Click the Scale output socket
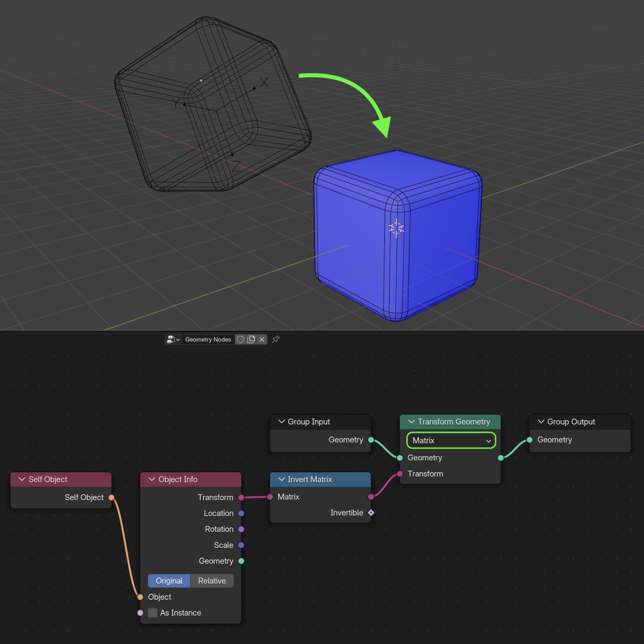The height and width of the screenshot is (644, 644). (241, 545)
